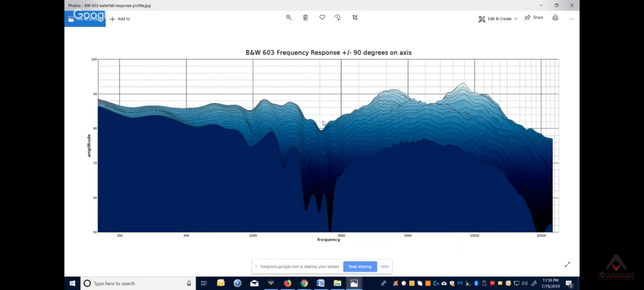Rotate the image with the rotate icon

coord(337,17)
